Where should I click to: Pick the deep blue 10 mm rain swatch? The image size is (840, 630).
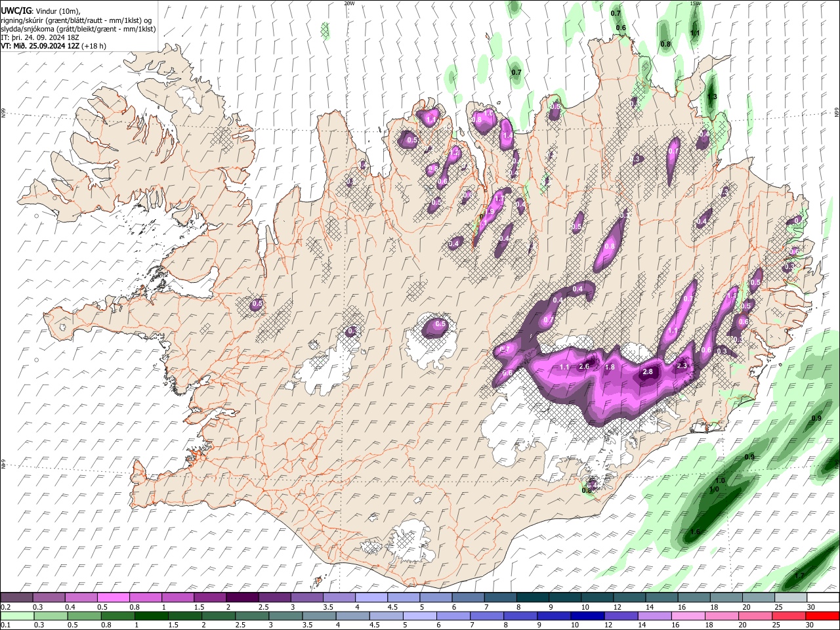click(x=587, y=616)
